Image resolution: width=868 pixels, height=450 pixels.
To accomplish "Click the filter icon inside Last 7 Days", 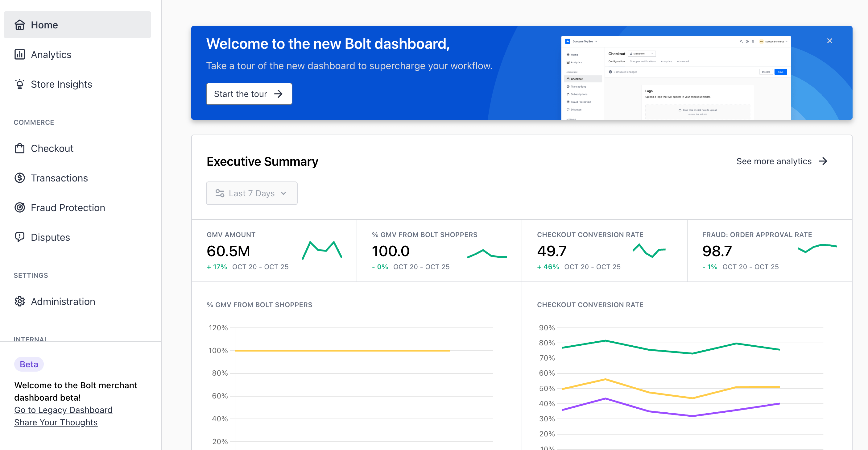I will tap(220, 193).
